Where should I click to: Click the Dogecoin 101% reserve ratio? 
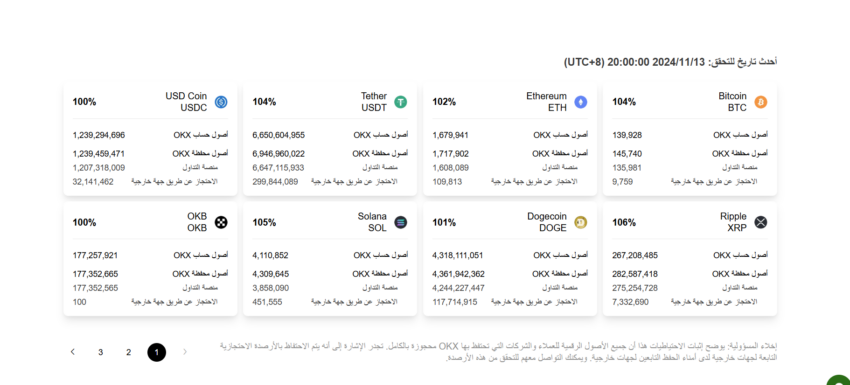(444, 222)
